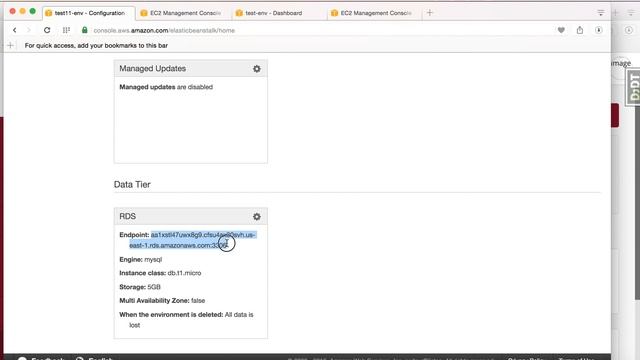This screenshot has width=640, height=360.
Task: Click 'When the environment is deleted' text
Action: 171,315
